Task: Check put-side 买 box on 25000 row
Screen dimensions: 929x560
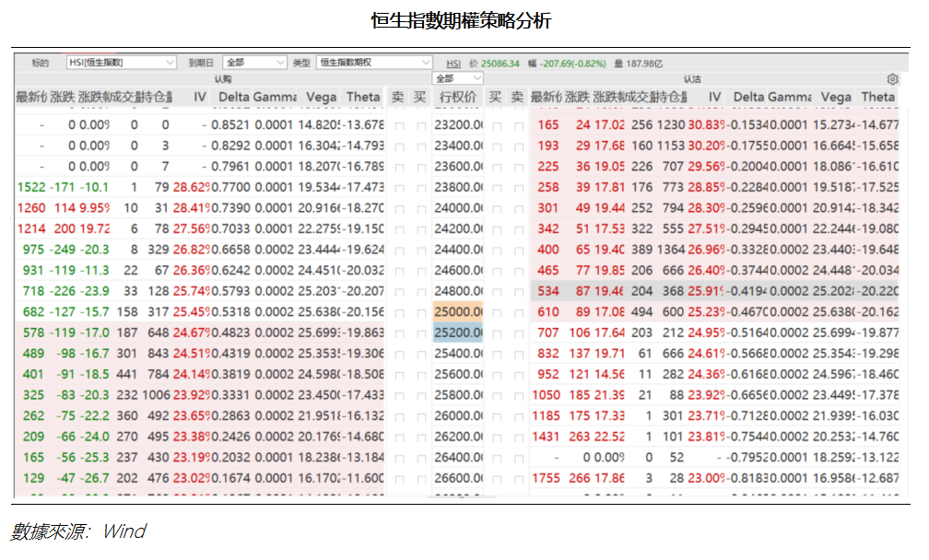Action: click(497, 313)
